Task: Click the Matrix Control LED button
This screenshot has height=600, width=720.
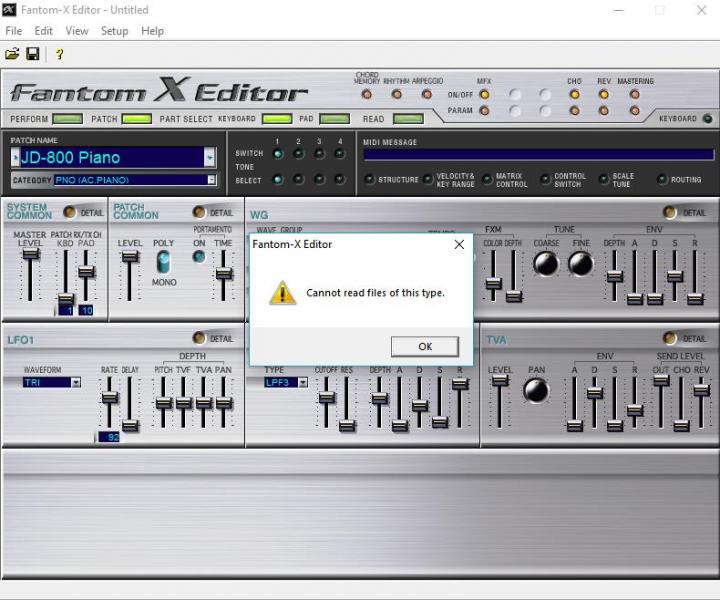Action: tap(487, 179)
